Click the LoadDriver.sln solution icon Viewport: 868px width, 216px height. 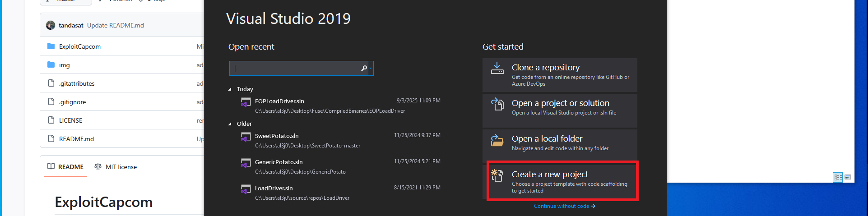(x=246, y=189)
